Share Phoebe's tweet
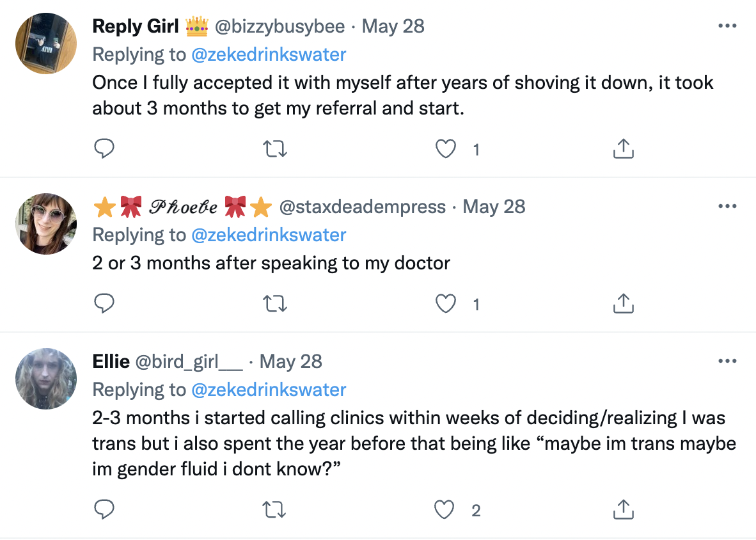The height and width of the screenshot is (540, 756). [x=623, y=304]
